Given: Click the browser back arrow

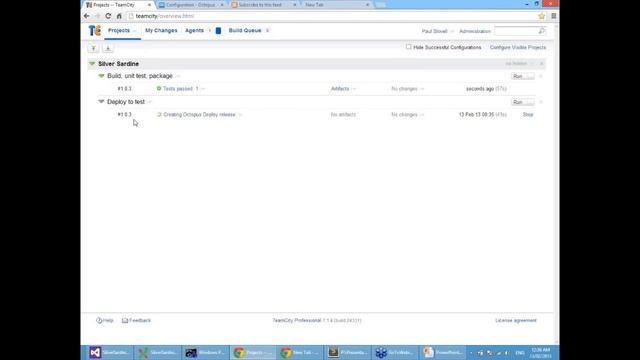Looking at the screenshot, I should point(87,16).
